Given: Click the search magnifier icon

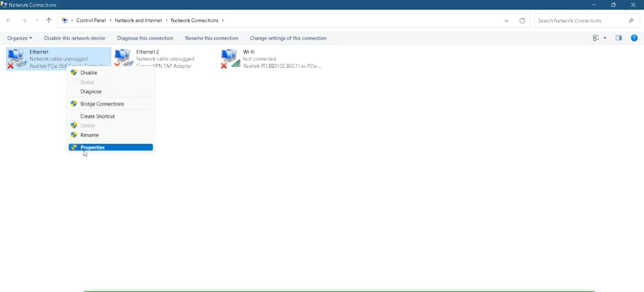Looking at the screenshot, I should pos(631,20).
